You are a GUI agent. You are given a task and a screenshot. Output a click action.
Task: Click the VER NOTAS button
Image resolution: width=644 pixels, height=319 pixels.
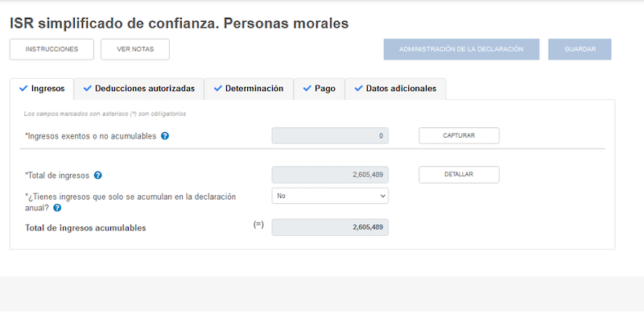pyautogui.click(x=135, y=49)
